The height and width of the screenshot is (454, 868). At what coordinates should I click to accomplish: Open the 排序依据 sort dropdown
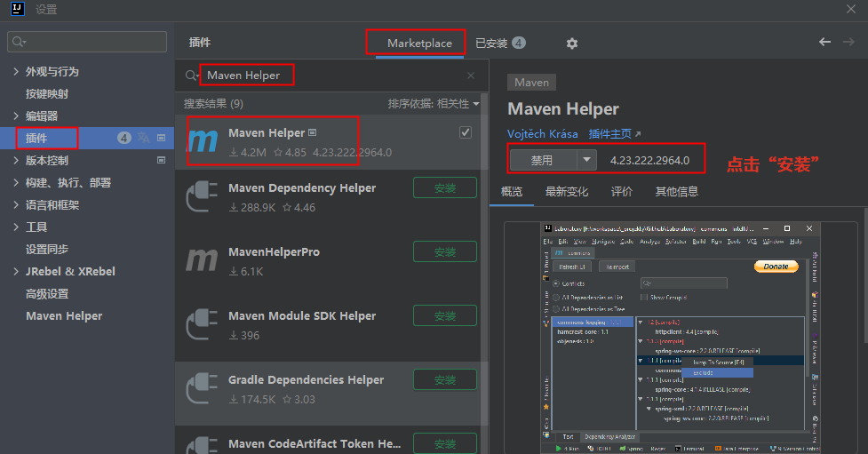434,104
